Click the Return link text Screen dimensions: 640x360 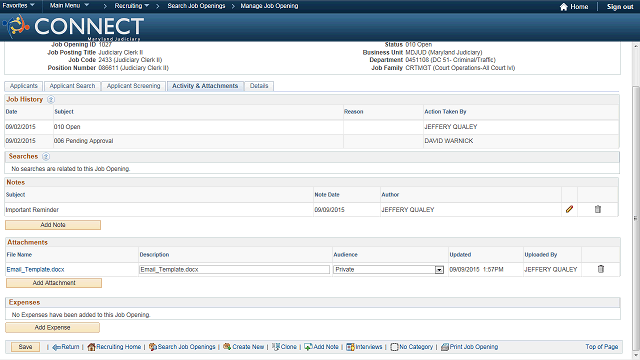(70, 347)
